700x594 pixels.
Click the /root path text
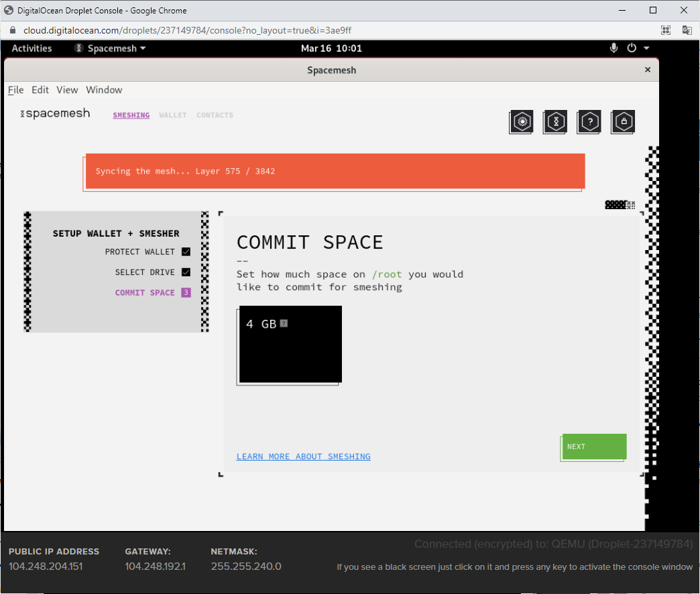click(x=387, y=274)
